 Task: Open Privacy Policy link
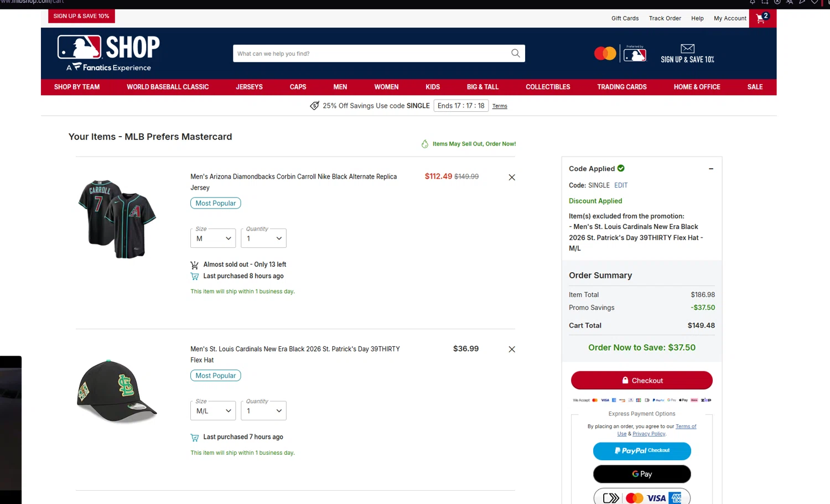(649, 434)
